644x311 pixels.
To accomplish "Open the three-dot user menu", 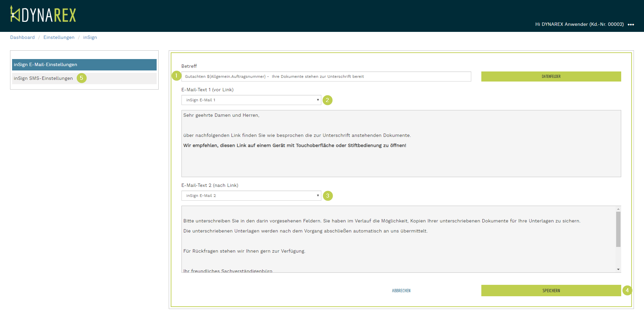I will [x=631, y=24].
